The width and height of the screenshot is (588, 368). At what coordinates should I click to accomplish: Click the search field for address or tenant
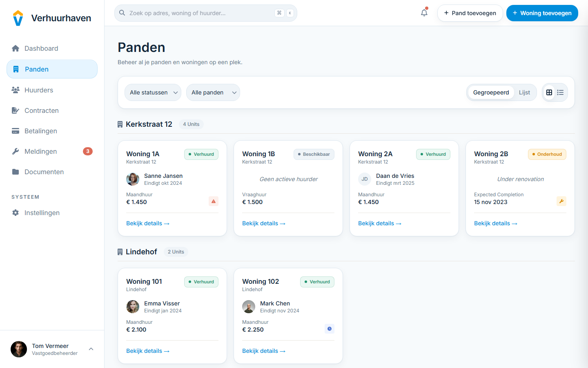point(200,13)
